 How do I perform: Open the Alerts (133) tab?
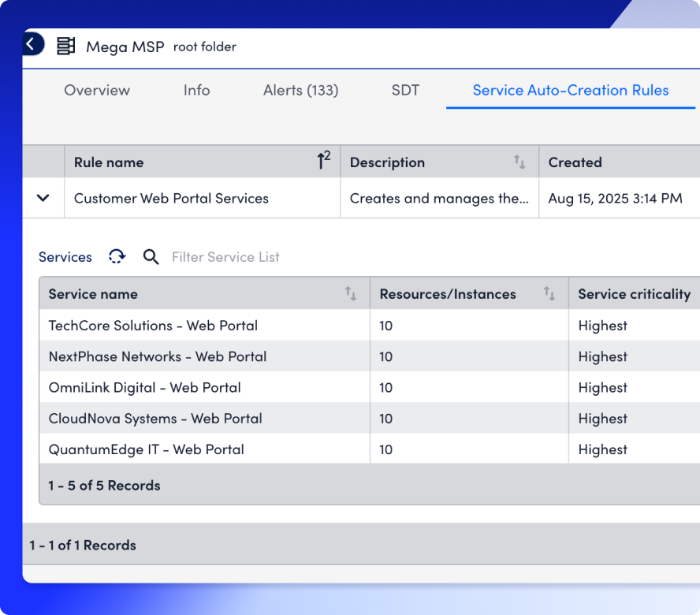pos(300,91)
